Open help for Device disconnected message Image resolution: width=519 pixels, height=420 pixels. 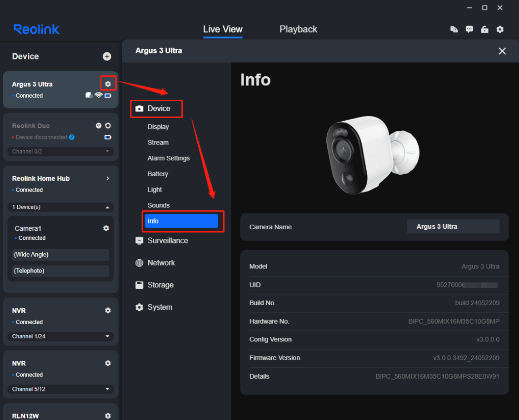(x=71, y=137)
